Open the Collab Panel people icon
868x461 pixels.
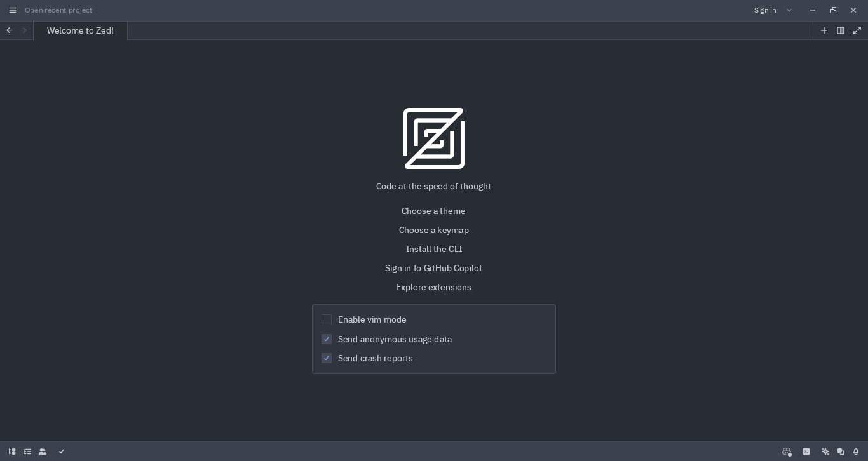43,451
